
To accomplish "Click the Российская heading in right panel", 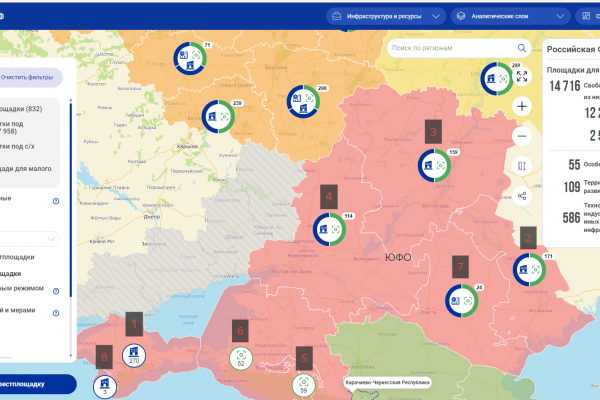I will [x=571, y=49].
